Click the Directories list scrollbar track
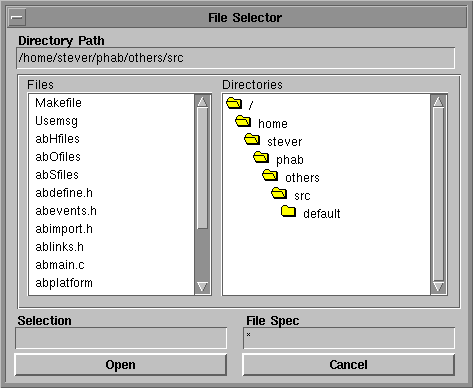The width and height of the screenshot is (473, 388). (438, 194)
